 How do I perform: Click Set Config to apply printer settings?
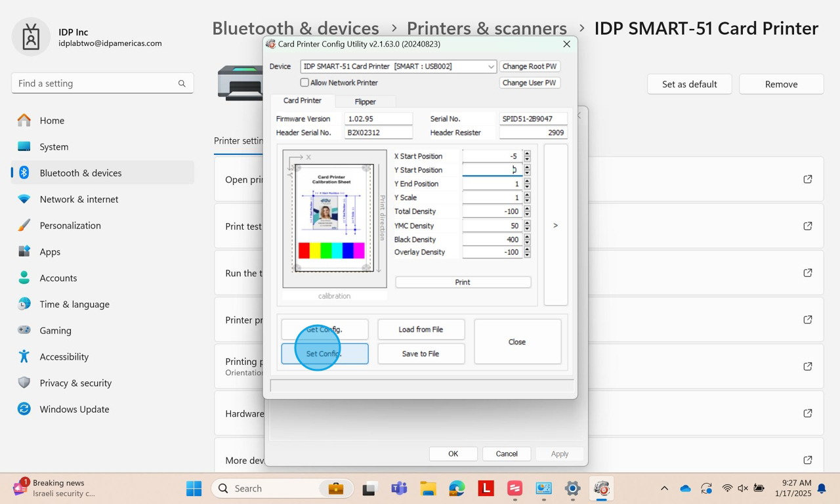[x=325, y=354]
